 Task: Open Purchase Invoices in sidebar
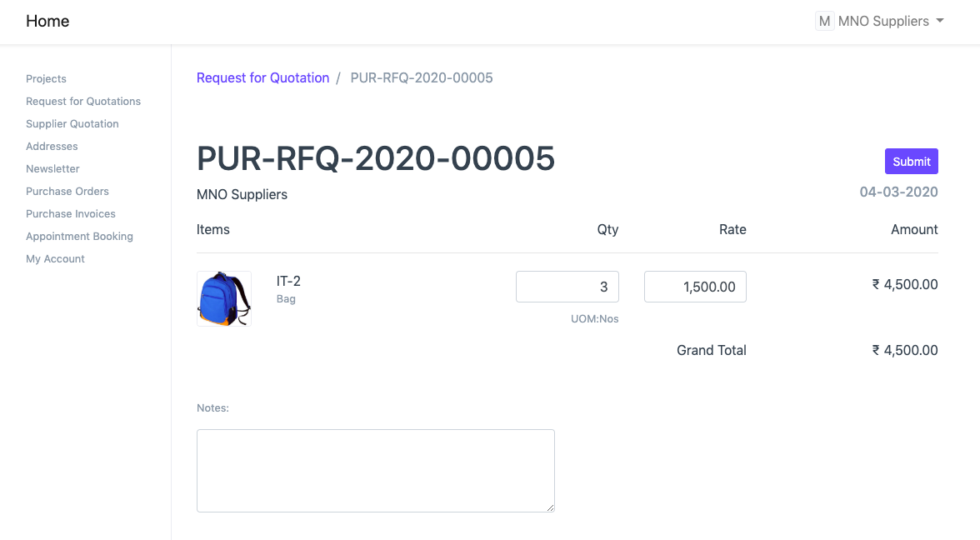point(71,213)
